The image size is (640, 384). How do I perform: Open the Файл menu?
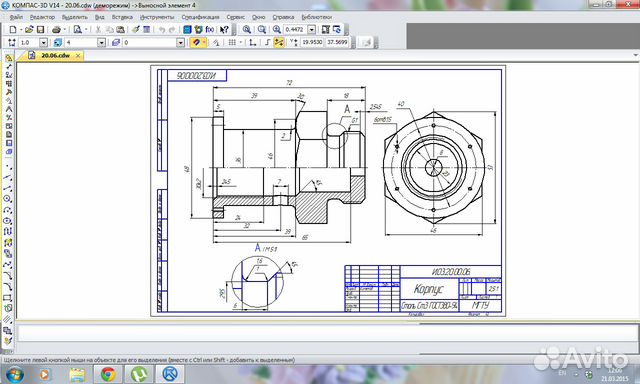16,17
